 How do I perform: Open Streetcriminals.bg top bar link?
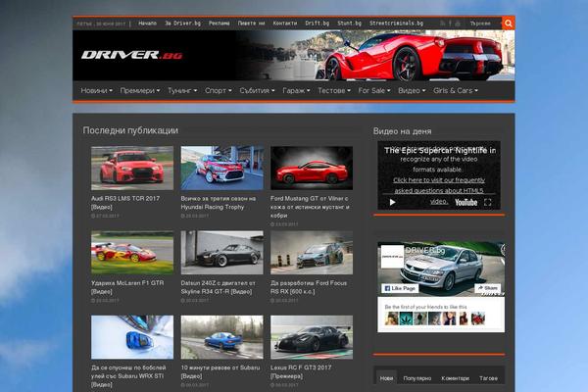(396, 24)
